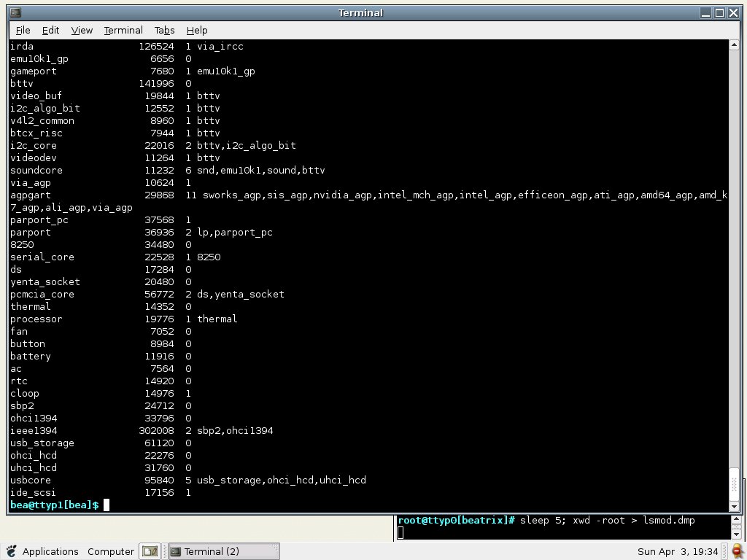
Task: Click the terminal window menu icon in title bar
Action: (x=15, y=13)
